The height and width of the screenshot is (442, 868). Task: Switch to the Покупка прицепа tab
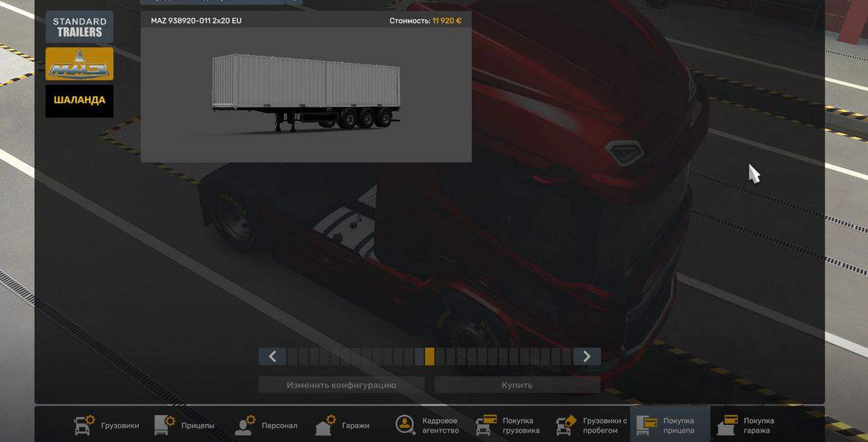669,425
